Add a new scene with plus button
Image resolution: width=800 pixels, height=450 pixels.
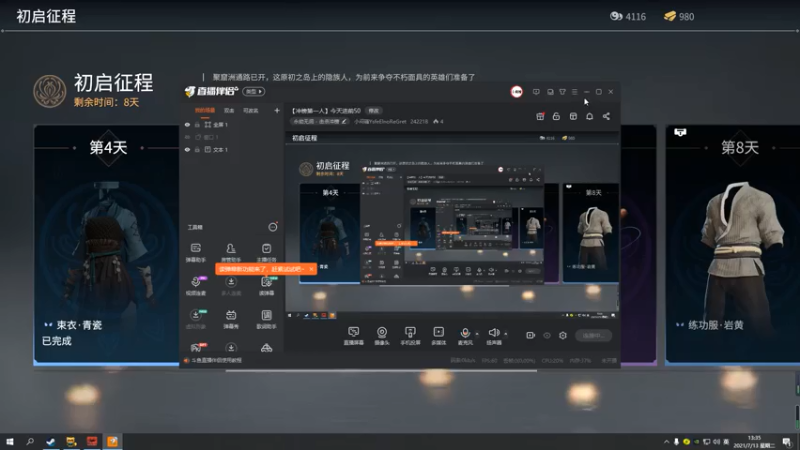[277, 110]
